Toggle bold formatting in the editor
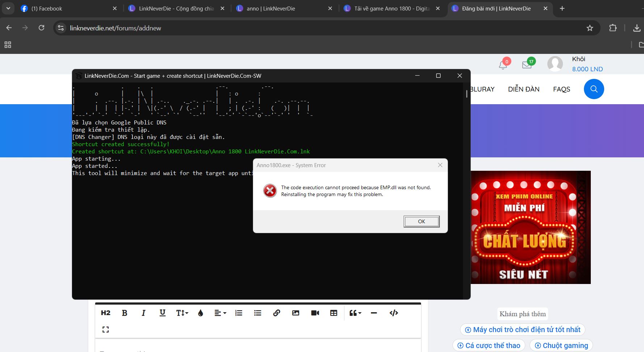The height and width of the screenshot is (352, 644). coord(125,313)
